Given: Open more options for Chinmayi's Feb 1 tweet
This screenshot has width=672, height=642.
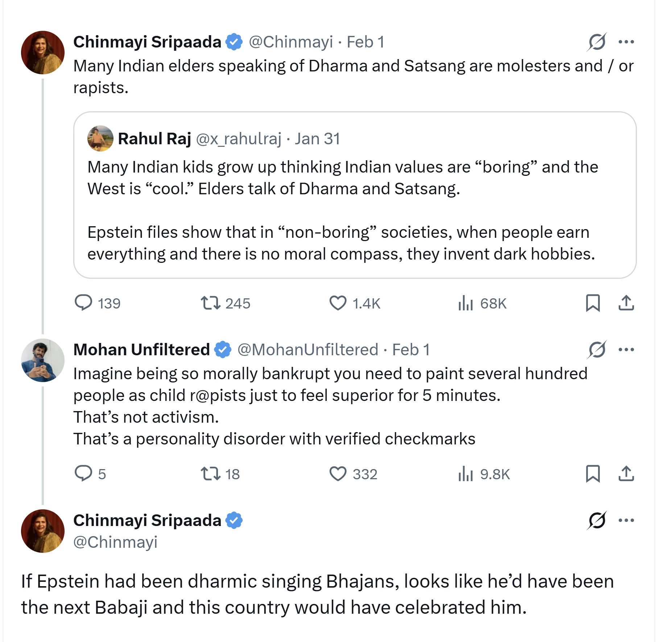Looking at the screenshot, I should point(626,42).
